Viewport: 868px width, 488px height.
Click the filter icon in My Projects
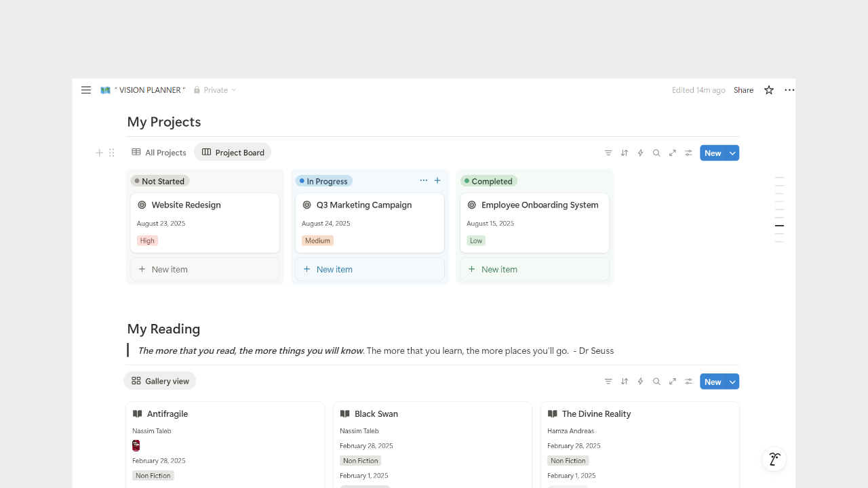point(608,153)
